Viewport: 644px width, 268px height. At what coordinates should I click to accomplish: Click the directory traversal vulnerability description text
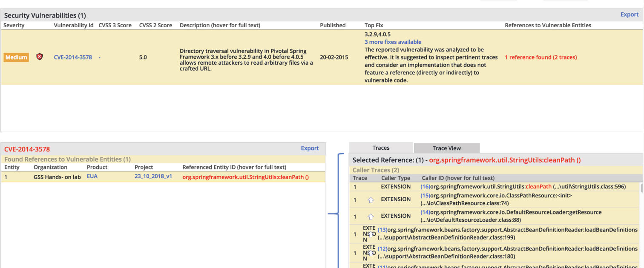click(x=246, y=60)
